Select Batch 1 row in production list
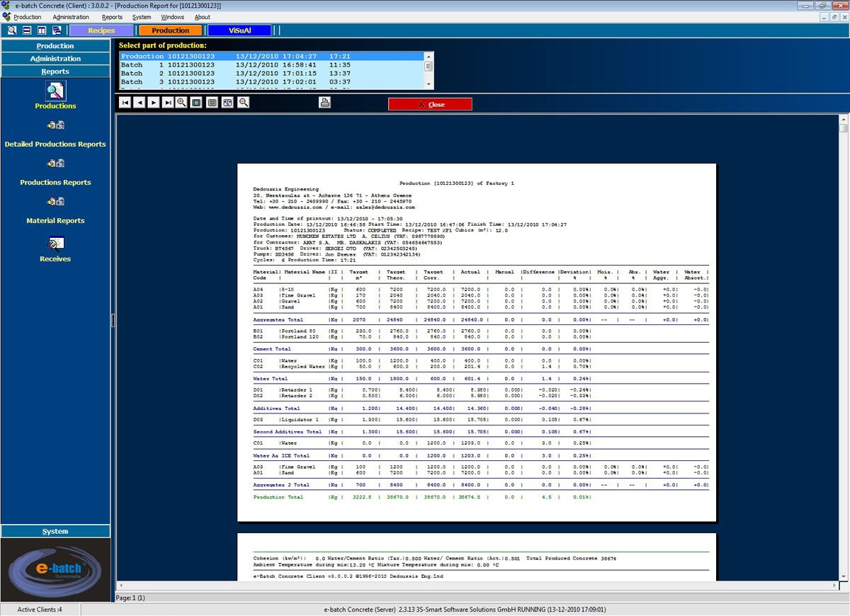 271,64
